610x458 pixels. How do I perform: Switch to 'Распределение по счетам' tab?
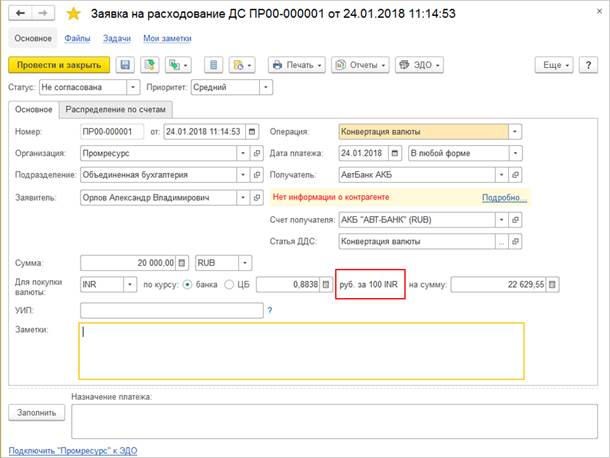[116, 109]
